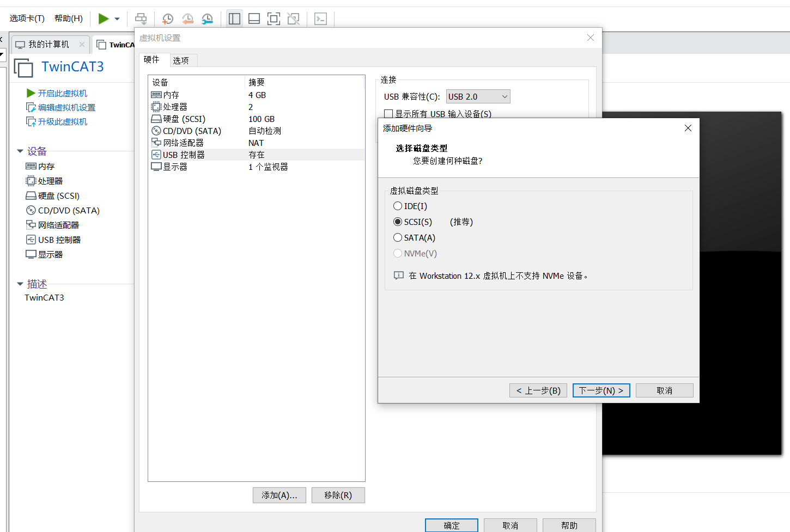Screen dimensions: 790x532
Task: Take a snapshot with the clock-plus icon
Action: [168, 19]
